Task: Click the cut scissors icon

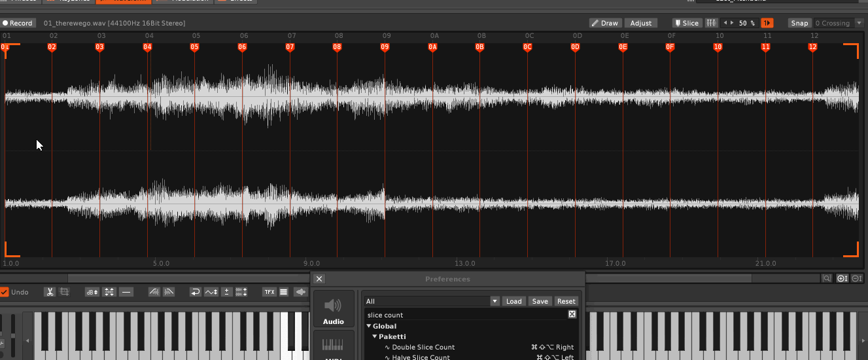Action: coord(50,292)
